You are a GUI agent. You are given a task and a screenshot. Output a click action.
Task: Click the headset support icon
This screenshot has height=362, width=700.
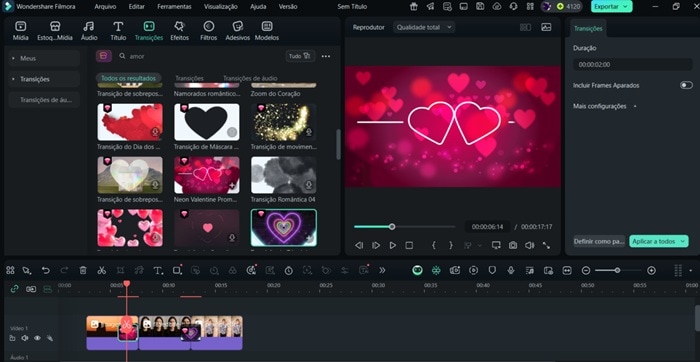tap(513, 6)
